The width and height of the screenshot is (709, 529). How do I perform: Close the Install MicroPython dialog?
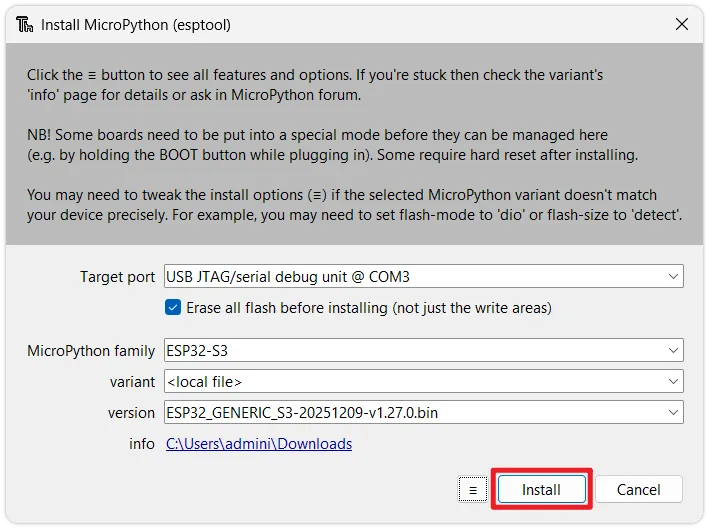682,24
